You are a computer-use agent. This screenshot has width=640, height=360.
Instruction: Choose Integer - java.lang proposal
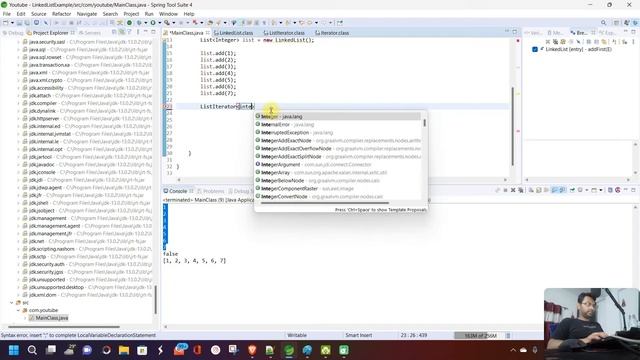tap(338, 116)
